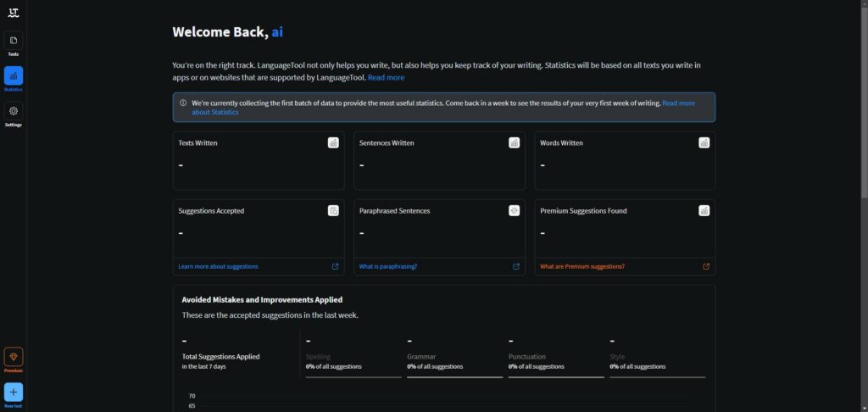The width and height of the screenshot is (868, 412).
Task: Open Read more link below welcome text
Action: click(x=386, y=77)
